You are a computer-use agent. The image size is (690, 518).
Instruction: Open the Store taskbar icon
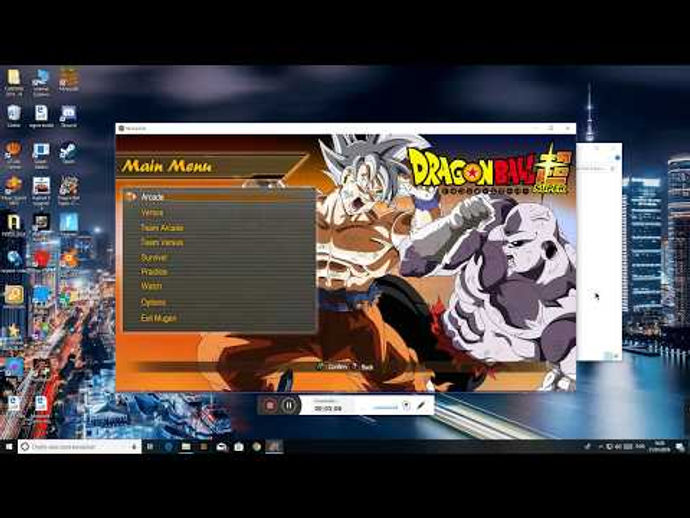(239, 447)
